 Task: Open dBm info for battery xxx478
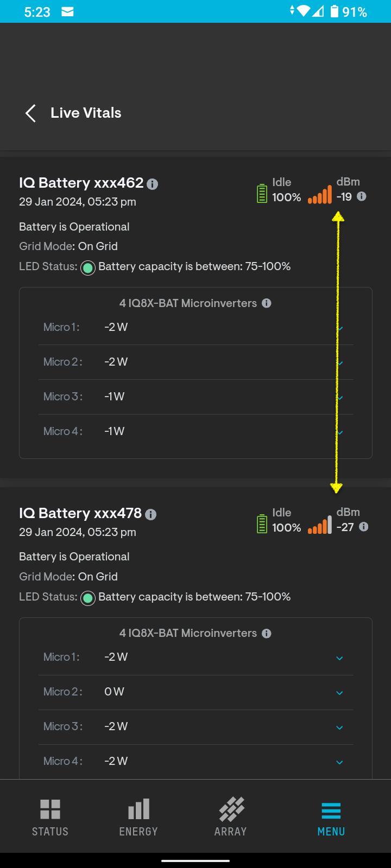coord(363,527)
